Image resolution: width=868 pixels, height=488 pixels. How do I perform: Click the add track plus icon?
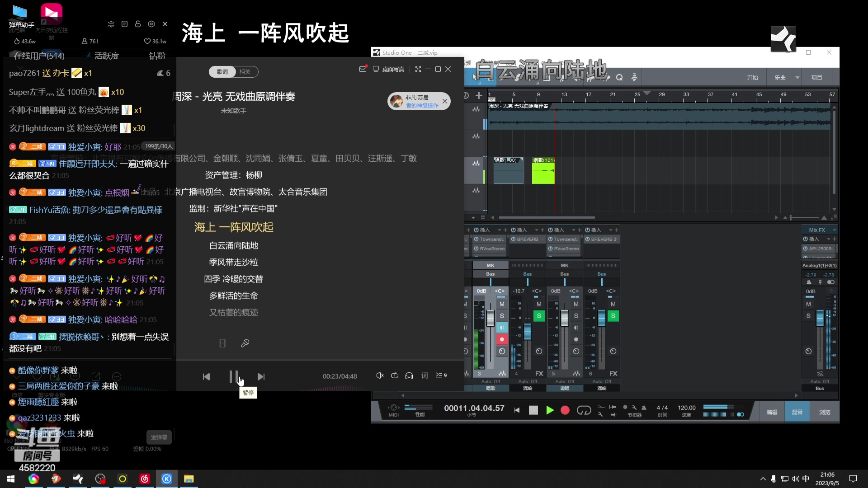coord(479,95)
